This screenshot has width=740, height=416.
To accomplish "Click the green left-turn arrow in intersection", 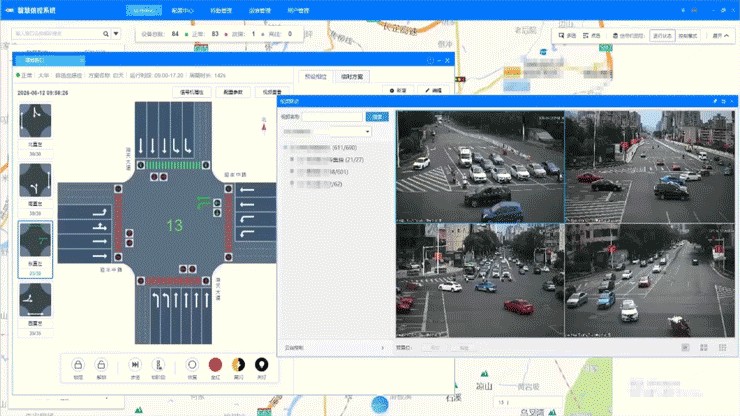I will [203, 203].
